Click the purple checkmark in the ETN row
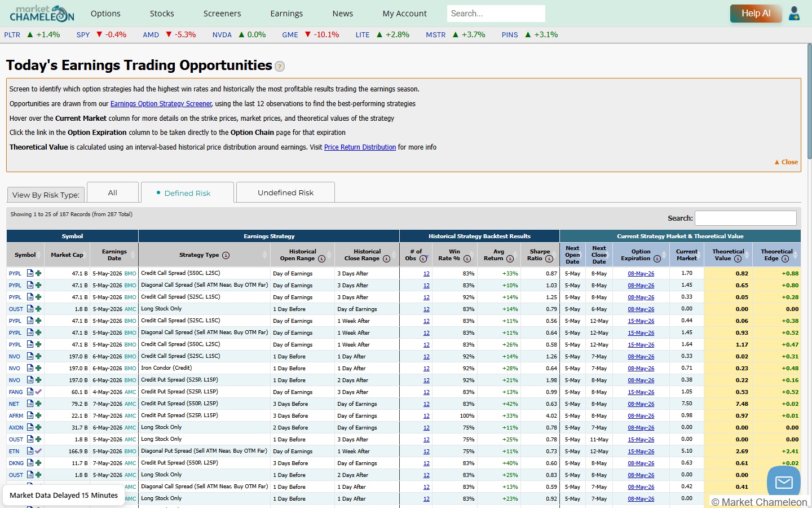 pos(38,451)
